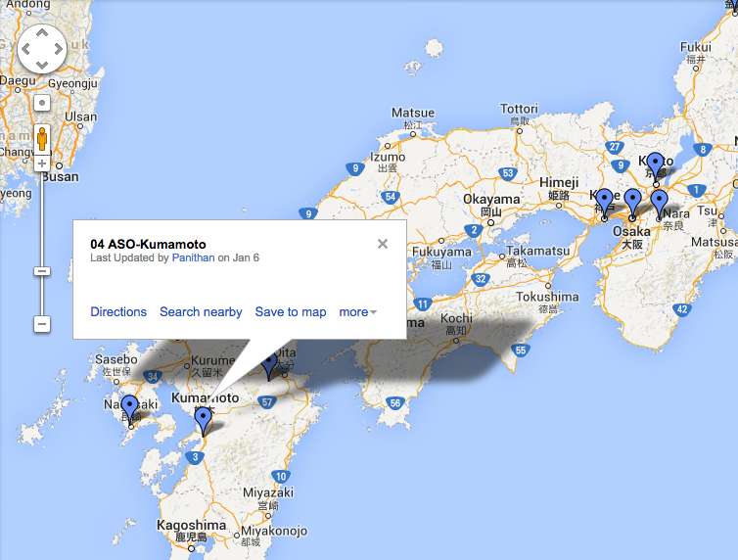Select the Kumamoto map marker
This screenshot has height=560, width=738.
pyautogui.click(x=204, y=420)
